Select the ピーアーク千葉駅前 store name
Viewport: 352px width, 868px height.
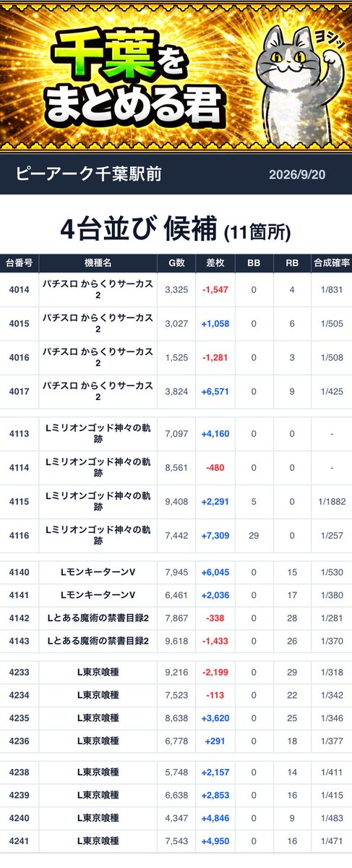[87, 174]
